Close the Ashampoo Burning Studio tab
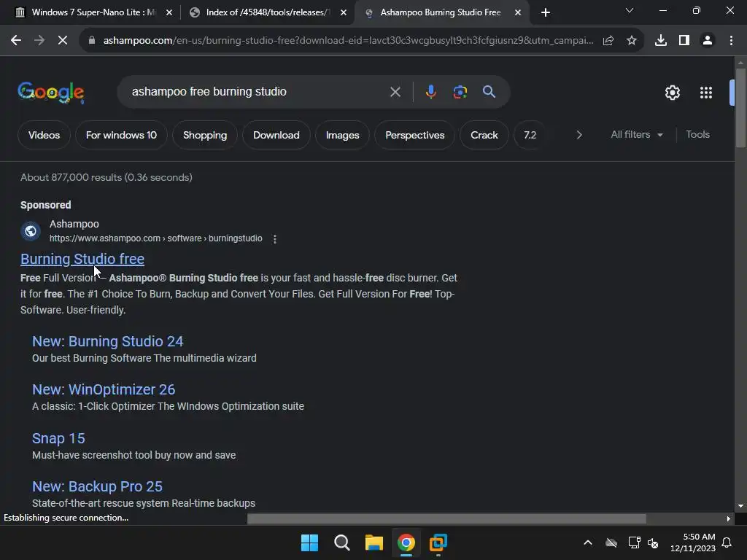The height and width of the screenshot is (560, 747). [518, 13]
